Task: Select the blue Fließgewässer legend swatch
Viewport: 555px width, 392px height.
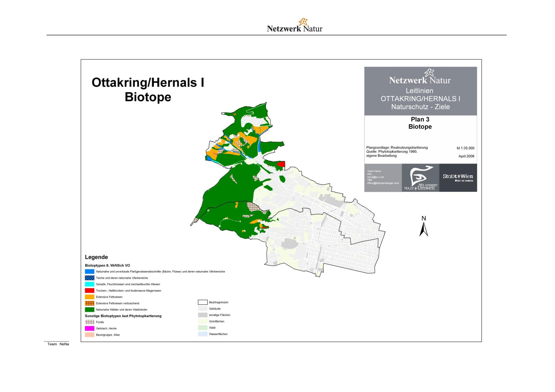Action: (x=89, y=271)
